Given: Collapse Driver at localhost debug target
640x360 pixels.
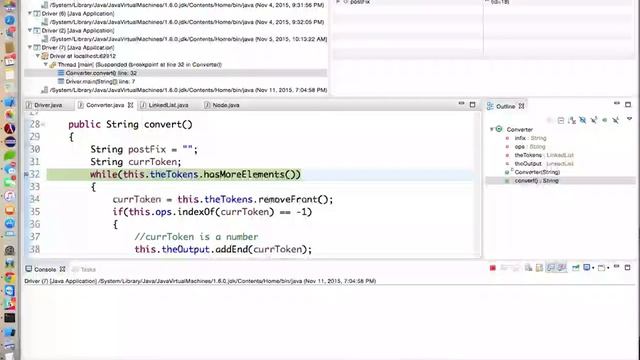Looking at the screenshot, I should click(x=38, y=56).
